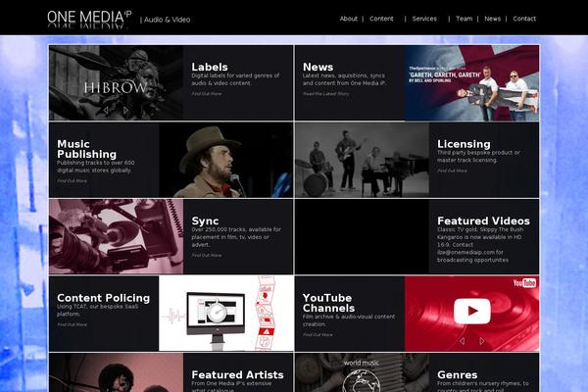Open the Contact page
Screen dimensions: 588x392
(524, 19)
